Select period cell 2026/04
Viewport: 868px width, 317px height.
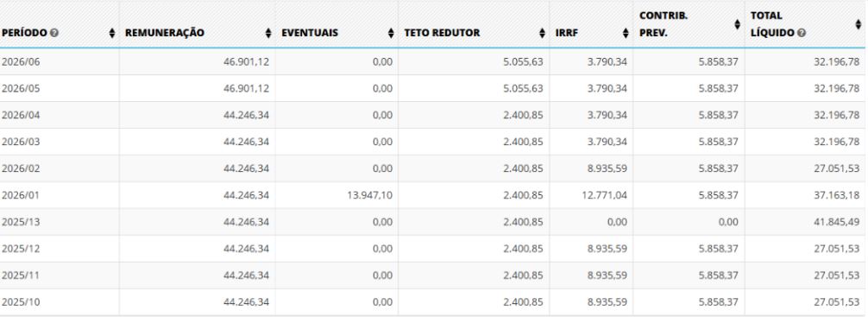(21, 115)
